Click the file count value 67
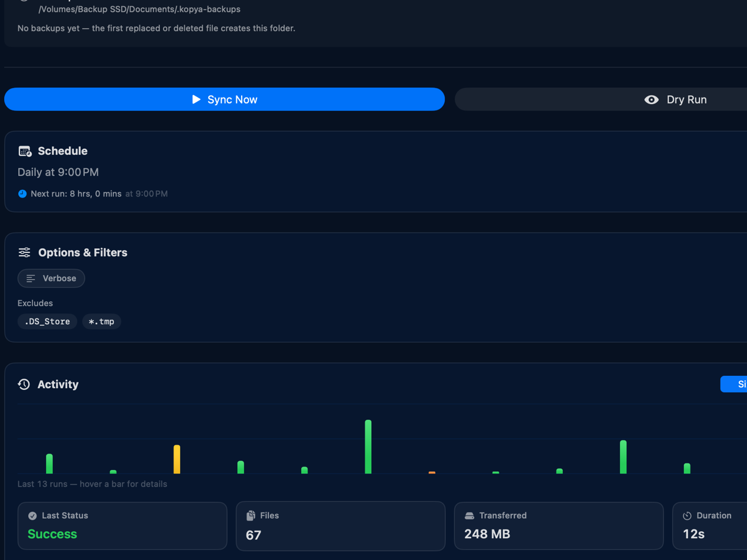This screenshot has width=747, height=560. coord(254,535)
